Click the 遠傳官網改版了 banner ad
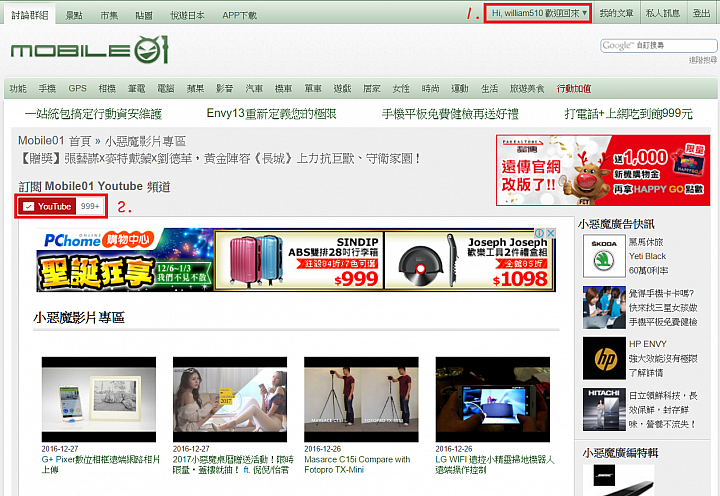 point(603,170)
